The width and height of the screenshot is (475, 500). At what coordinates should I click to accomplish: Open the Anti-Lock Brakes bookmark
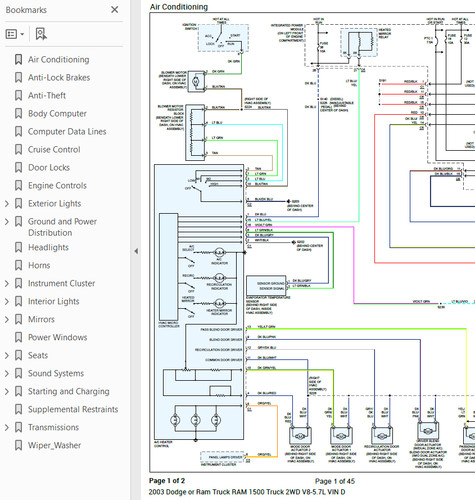pos(59,78)
